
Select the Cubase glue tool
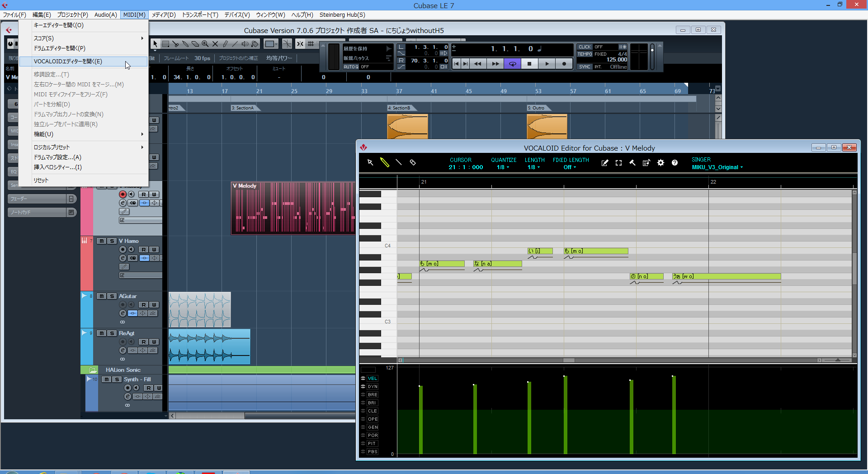point(185,44)
